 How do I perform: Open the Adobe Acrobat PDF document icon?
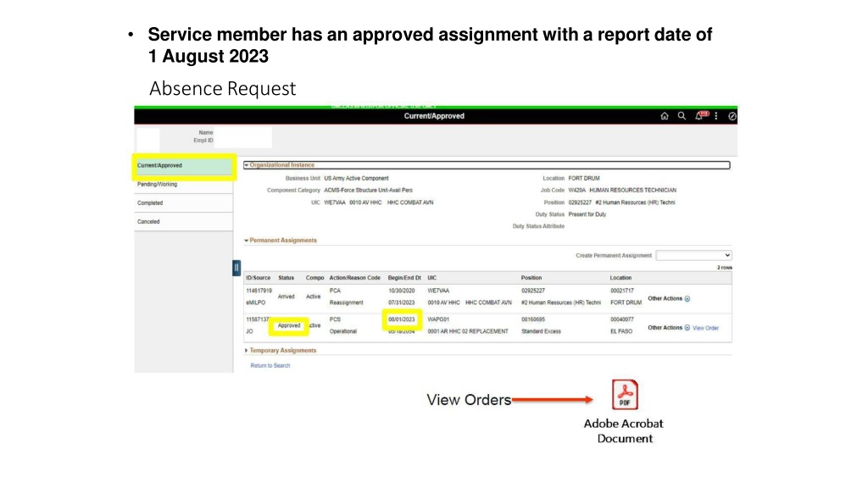point(625,395)
